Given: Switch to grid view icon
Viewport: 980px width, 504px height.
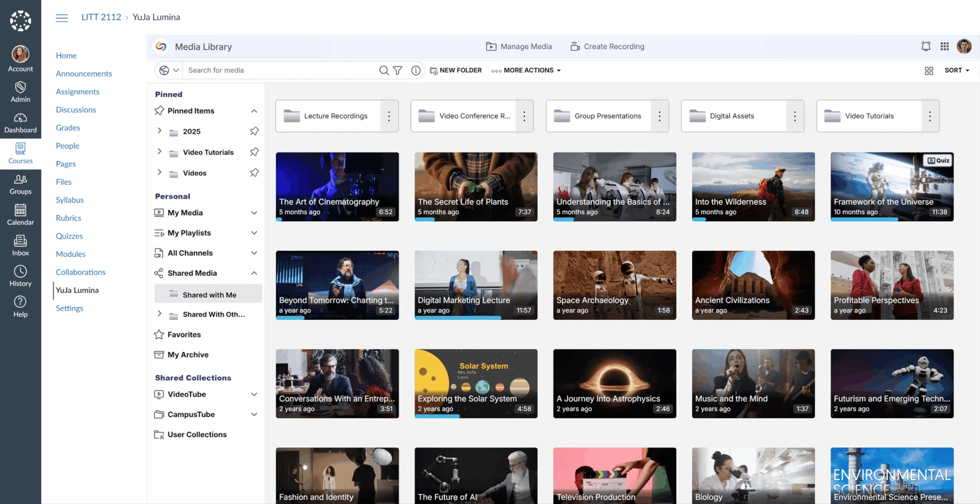Looking at the screenshot, I should click(x=929, y=71).
